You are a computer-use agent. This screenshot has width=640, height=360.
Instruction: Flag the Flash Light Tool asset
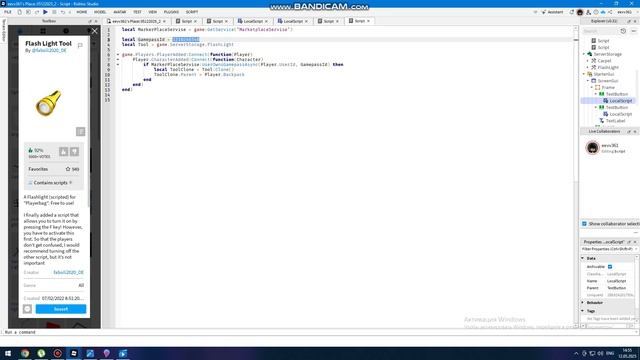pyautogui.click(x=80, y=45)
